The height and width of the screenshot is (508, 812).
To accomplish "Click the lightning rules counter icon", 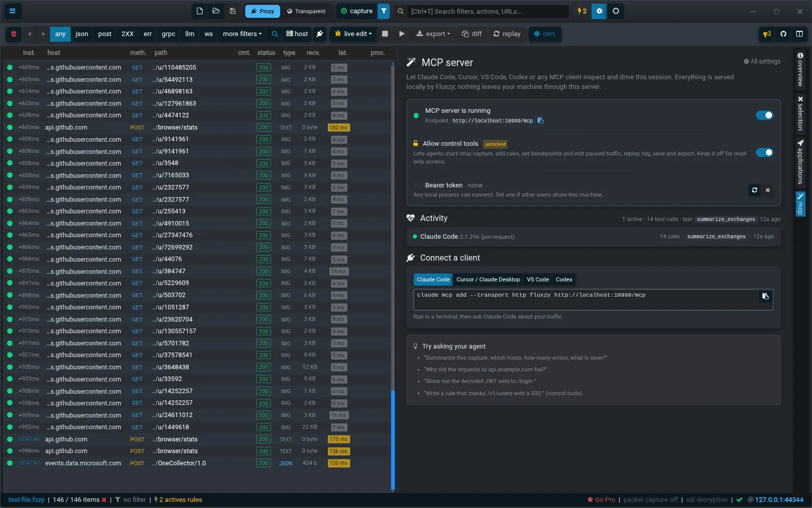I will [x=582, y=11].
